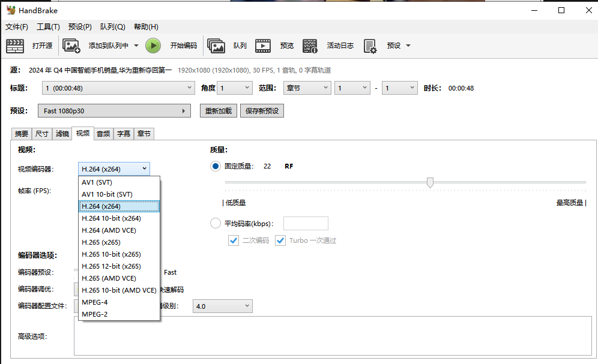Choose H.265 (AMD VCE) encoder
This screenshot has height=364, width=598.
119,278
